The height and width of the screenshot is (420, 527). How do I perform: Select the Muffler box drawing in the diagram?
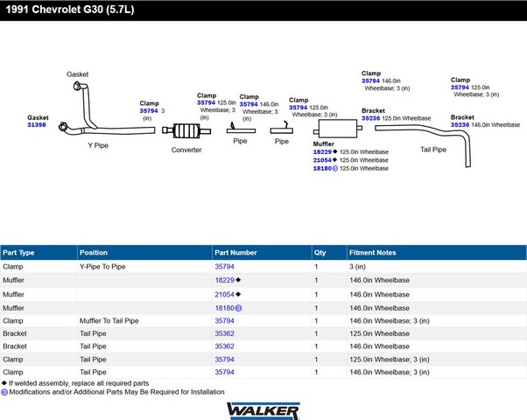point(338,129)
